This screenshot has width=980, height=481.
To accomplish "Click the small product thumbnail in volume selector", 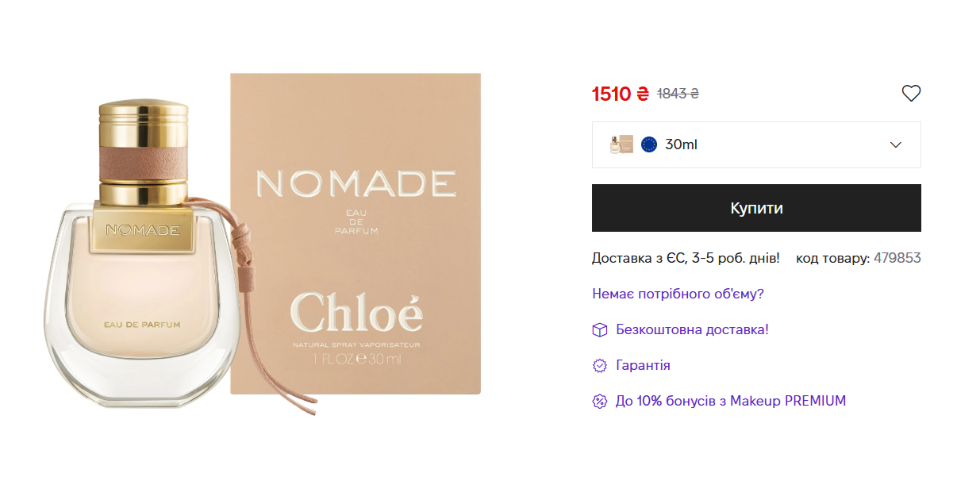I will (x=621, y=144).
